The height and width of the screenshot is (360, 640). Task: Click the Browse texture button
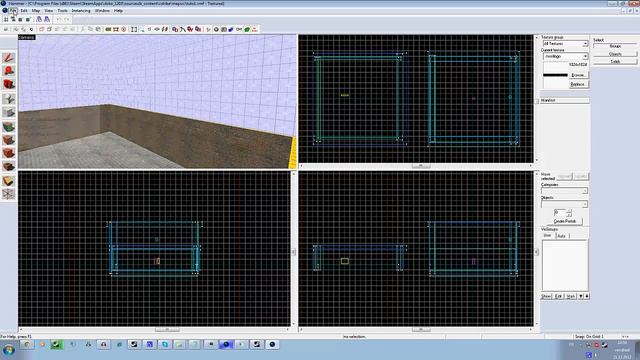[x=578, y=75]
